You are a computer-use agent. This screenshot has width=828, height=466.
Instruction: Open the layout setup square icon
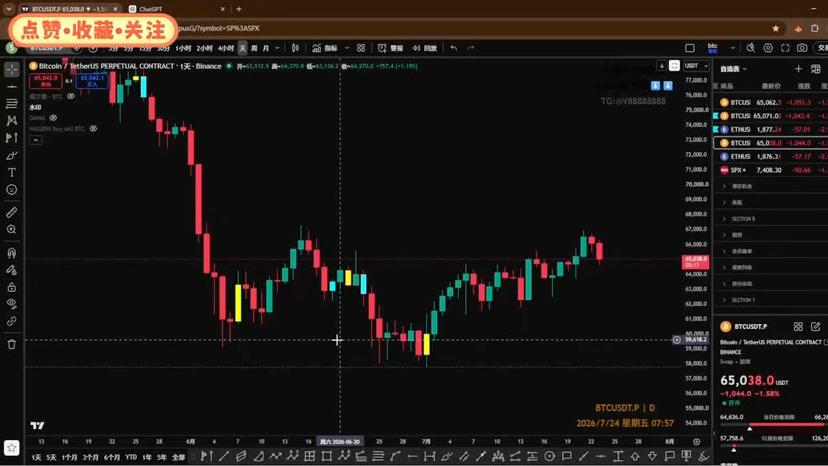click(x=690, y=48)
